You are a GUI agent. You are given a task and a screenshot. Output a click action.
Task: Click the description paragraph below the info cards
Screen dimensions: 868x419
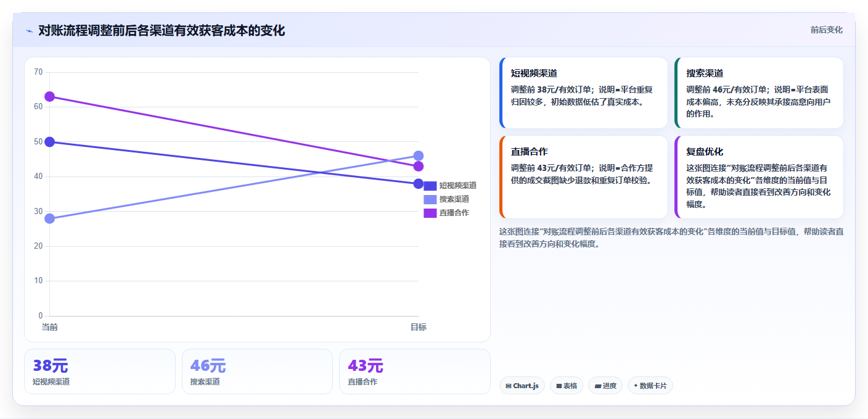coord(671,238)
